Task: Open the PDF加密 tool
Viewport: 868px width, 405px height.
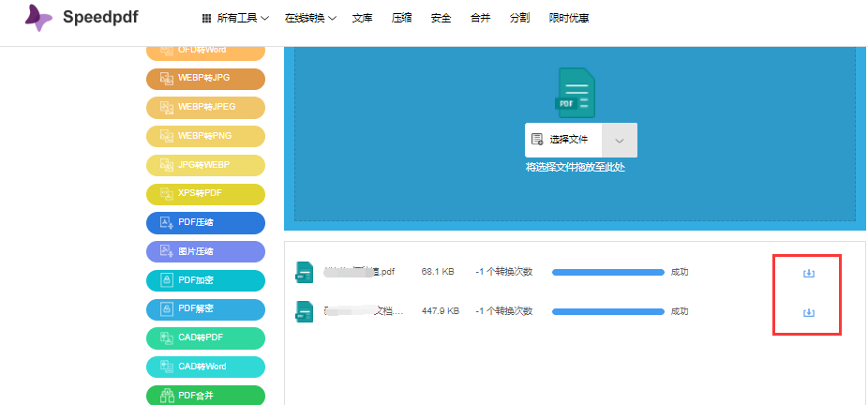Action: click(205, 280)
